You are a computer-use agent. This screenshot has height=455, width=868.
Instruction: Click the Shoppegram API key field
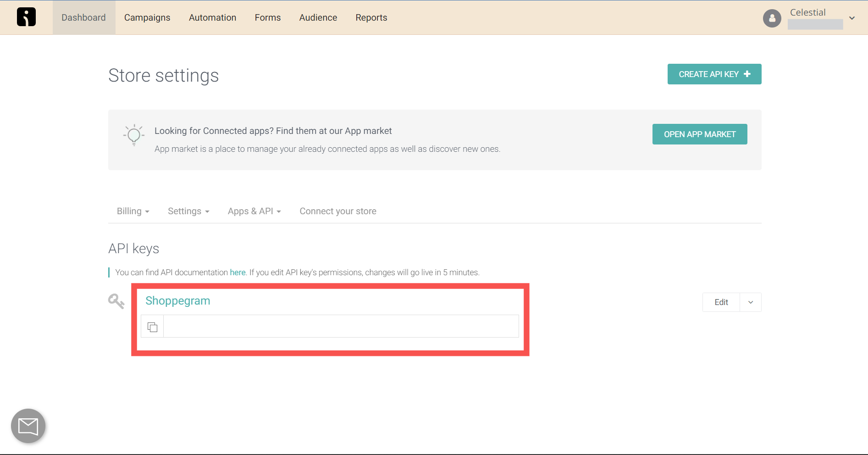pyautogui.click(x=341, y=326)
